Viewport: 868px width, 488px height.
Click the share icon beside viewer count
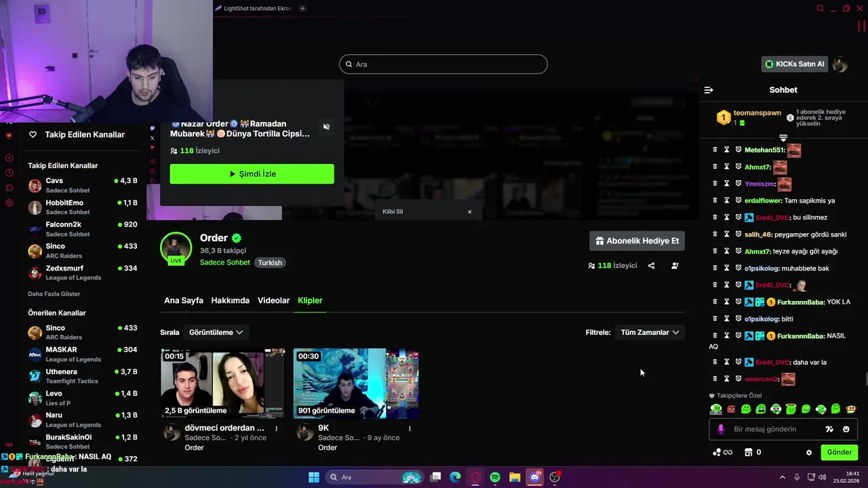pyautogui.click(x=651, y=266)
